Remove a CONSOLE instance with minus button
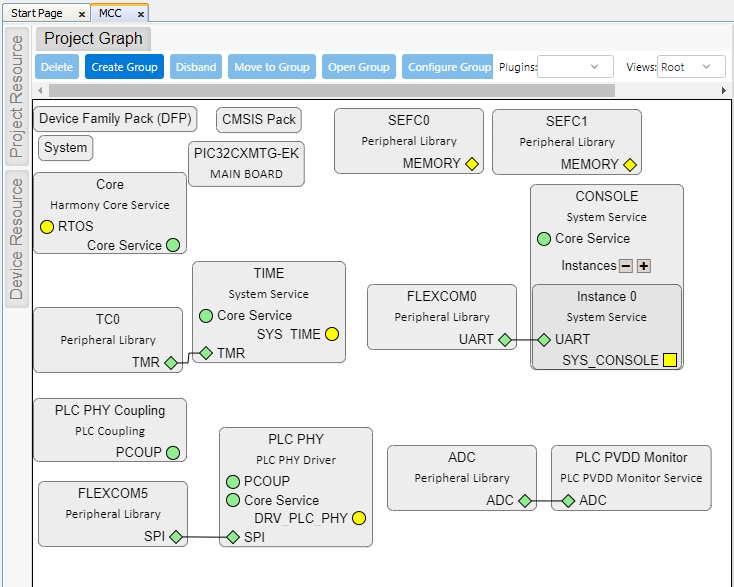The height and width of the screenshot is (587, 734). click(626, 266)
